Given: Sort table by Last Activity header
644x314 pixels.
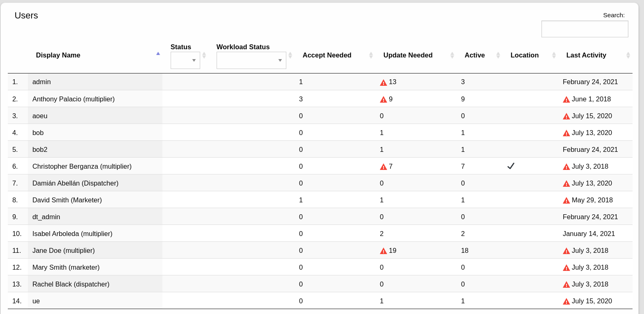Looking at the screenshot, I should tap(586, 55).
